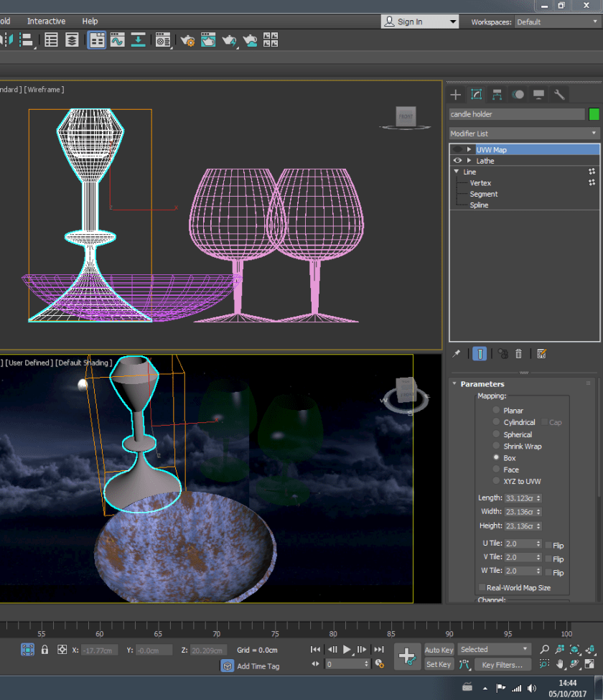This screenshot has height=700, width=603.
Task: Click the Remove Modifier trash icon
Action: [518, 353]
